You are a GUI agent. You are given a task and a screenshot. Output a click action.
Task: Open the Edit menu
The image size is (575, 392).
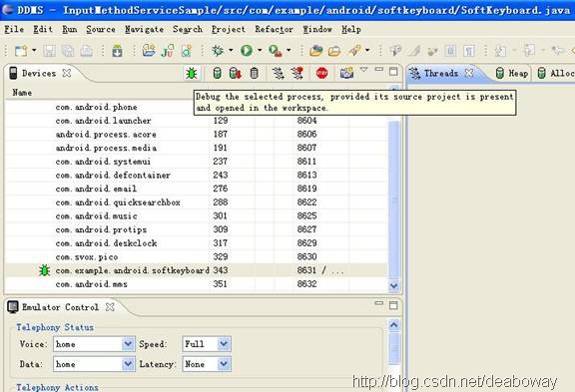pyautogui.click(x=43, y=29)
